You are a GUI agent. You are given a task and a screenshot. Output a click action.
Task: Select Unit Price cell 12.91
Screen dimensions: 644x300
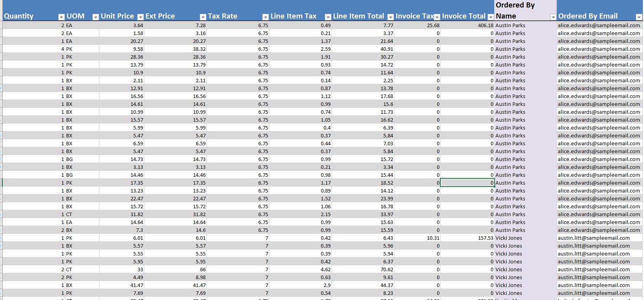click(121, 88)
